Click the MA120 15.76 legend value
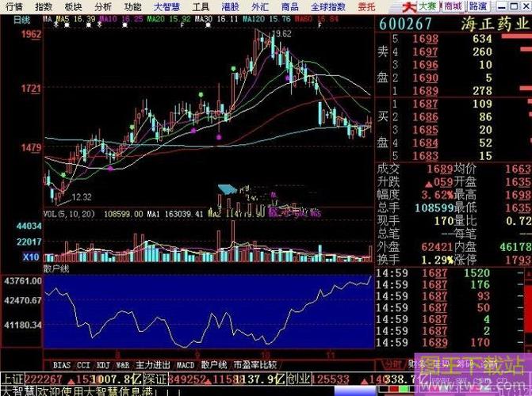The height and width of the screenshot is (396, 532). point(267,19)
